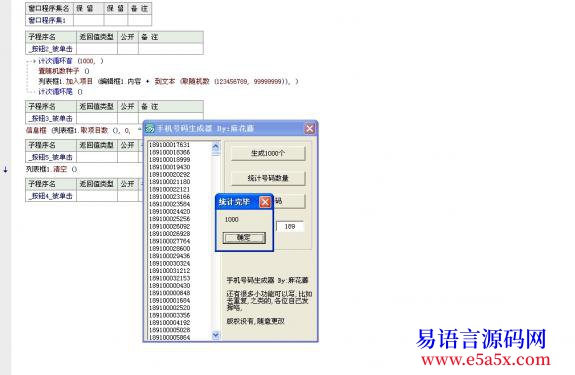The height and width of the screenshot is (375, 575).
Task: Select list entry 18910005028
Action: point(169,330)
